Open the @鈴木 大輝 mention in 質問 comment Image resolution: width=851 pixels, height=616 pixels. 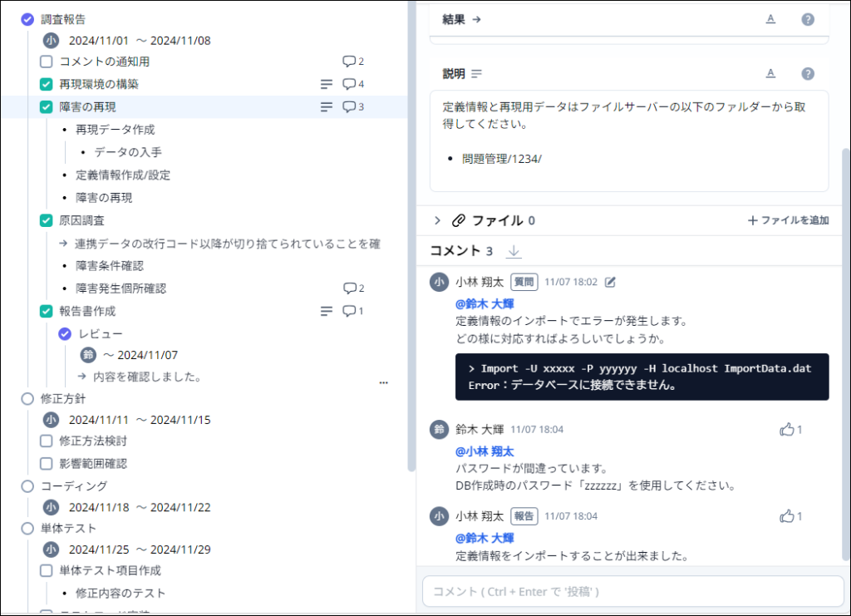(x=485, y=304)
